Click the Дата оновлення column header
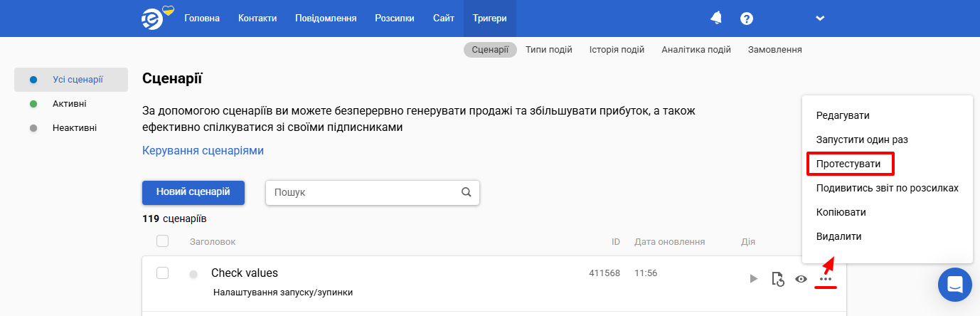Image resolution: width=980 pixels, height=316 pixels. (x=670, y=242)
